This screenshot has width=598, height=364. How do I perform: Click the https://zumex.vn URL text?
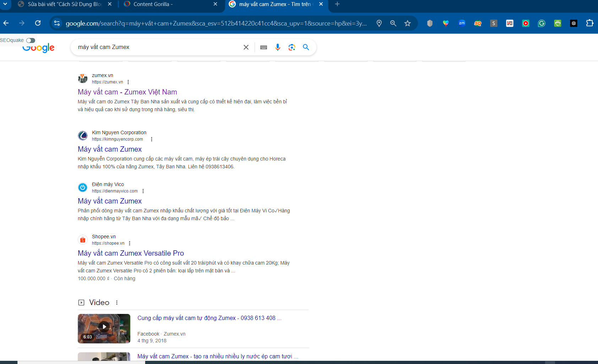pyautogui.click(x=107, y=82)
